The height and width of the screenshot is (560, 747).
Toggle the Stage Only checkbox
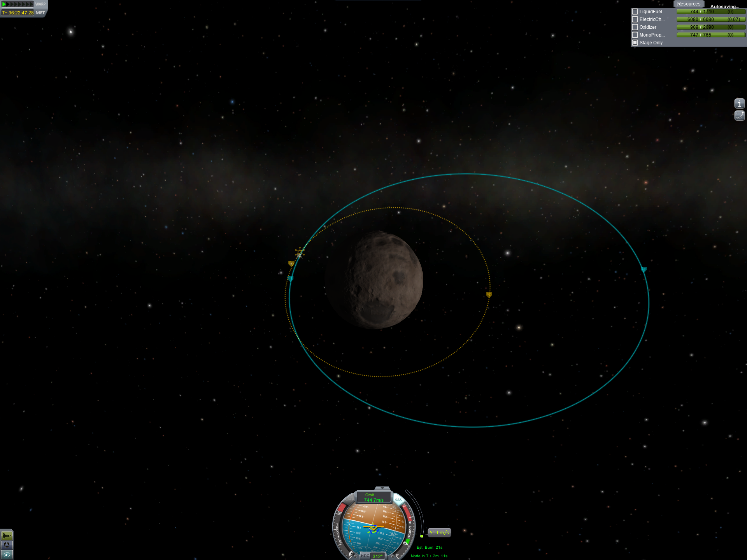click(x=635, y=43)
